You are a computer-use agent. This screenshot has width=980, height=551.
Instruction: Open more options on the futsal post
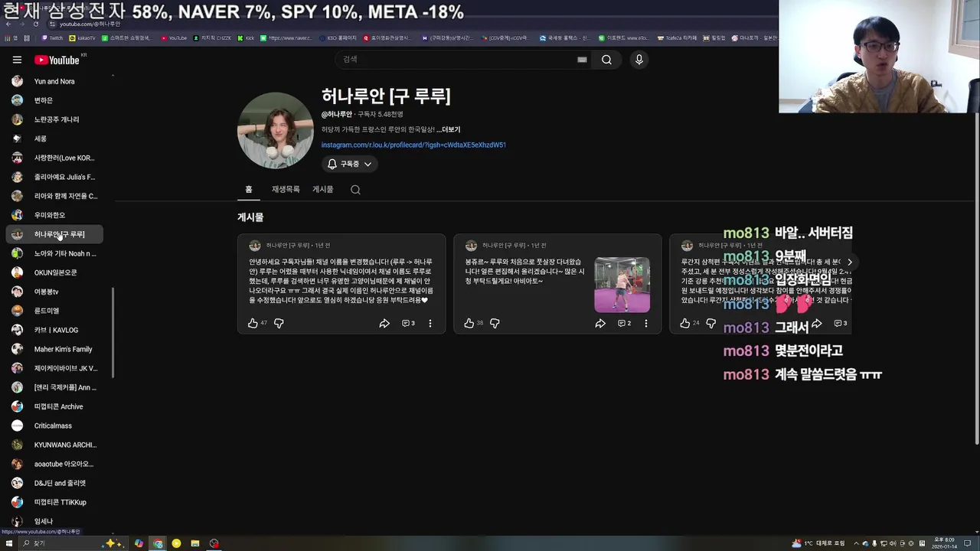[646, 324]
